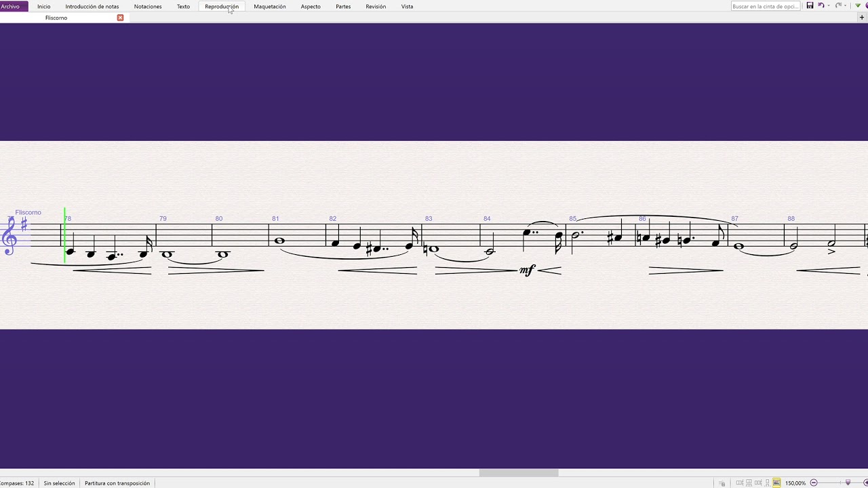This screenshot has width=868, height=488.
Task: Save the score with the floppy disk icon
Action: point(810,5)
